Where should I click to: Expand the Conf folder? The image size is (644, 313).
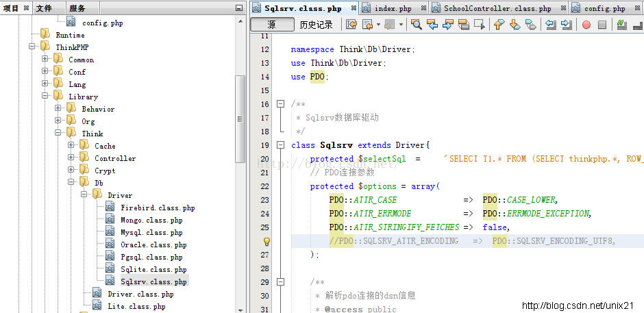[45, 71]
